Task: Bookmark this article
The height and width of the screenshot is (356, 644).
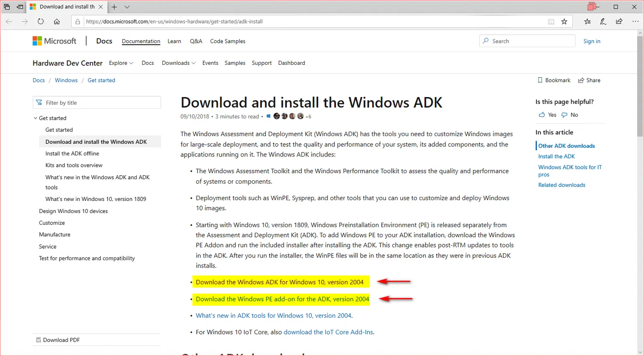Action: click(x=554, y=80)
